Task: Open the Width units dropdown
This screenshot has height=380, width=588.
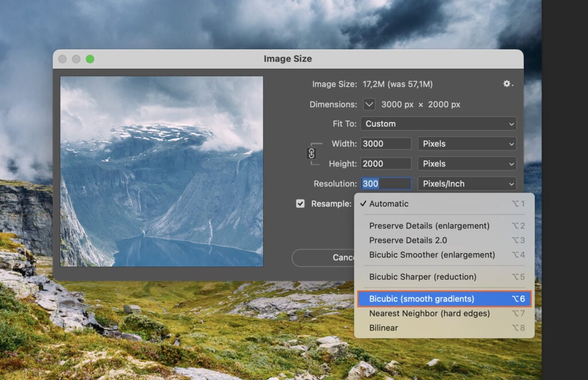Action: pos(467,144)
